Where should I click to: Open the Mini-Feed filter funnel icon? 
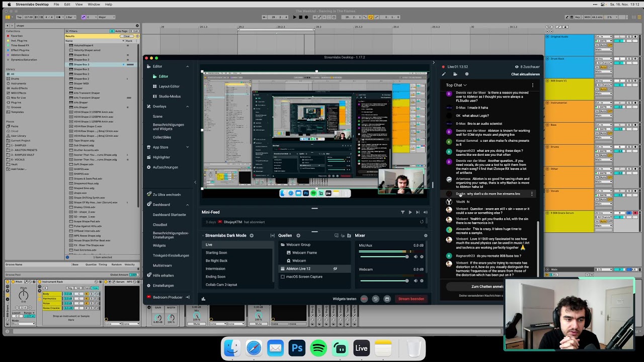[403, 212]
